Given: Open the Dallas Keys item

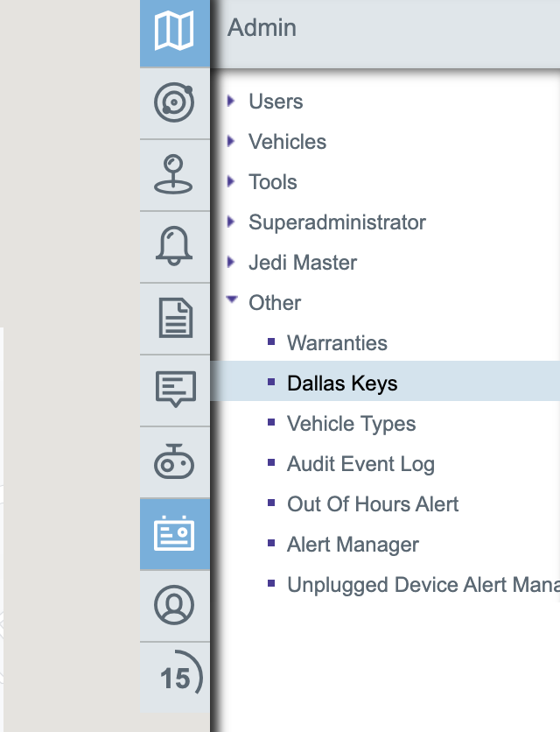Looking at the screenshot, I should point(342,384).
